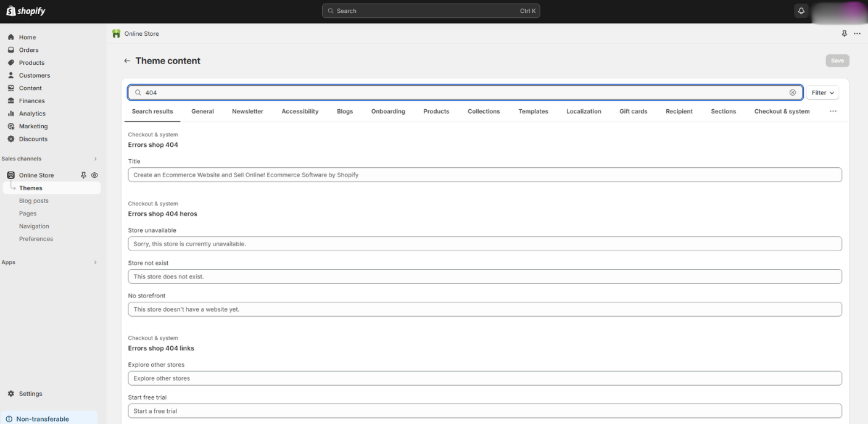The image size is (868, 424).
Task: Click the green Online Store header icon
Action: [116, 33]
